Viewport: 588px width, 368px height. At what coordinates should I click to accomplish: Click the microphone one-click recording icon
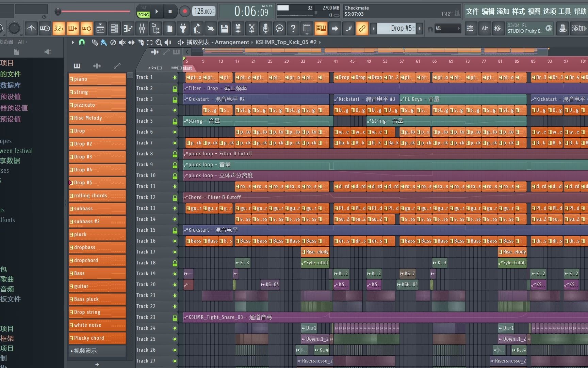[266, 29]
